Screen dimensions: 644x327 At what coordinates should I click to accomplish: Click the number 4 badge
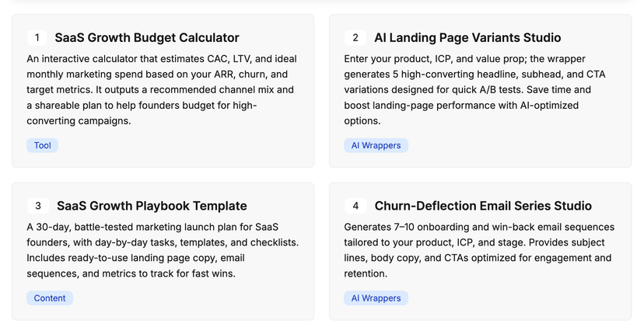click(355, 206)
